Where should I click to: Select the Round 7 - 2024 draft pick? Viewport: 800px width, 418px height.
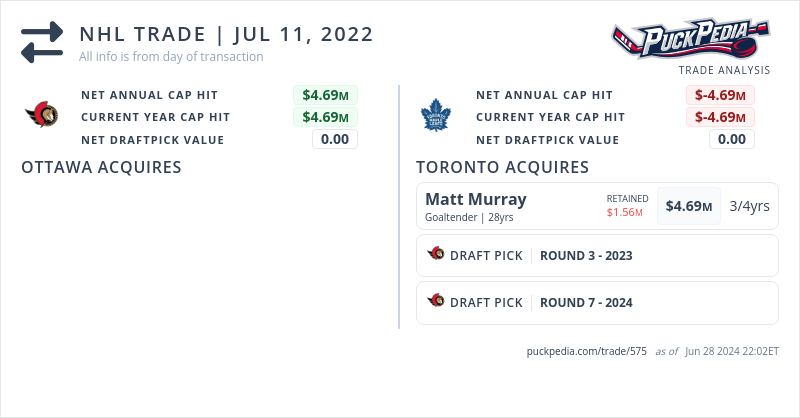tap(586, 301)
